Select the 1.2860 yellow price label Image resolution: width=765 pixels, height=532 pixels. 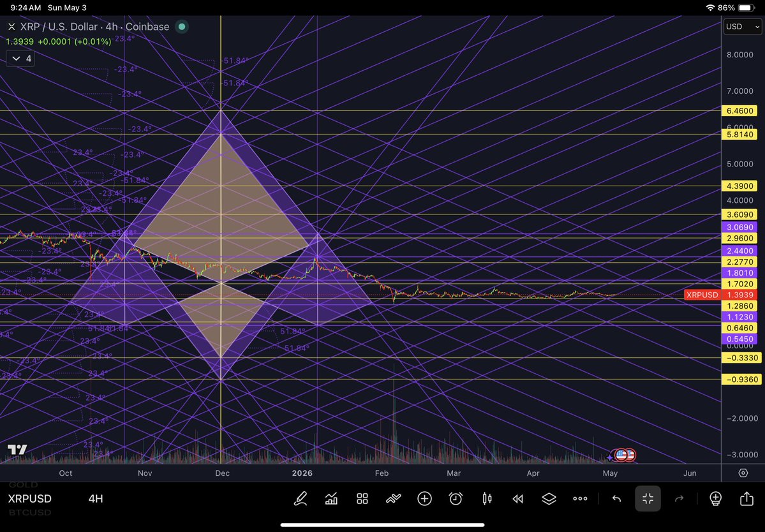click(739, 306)
